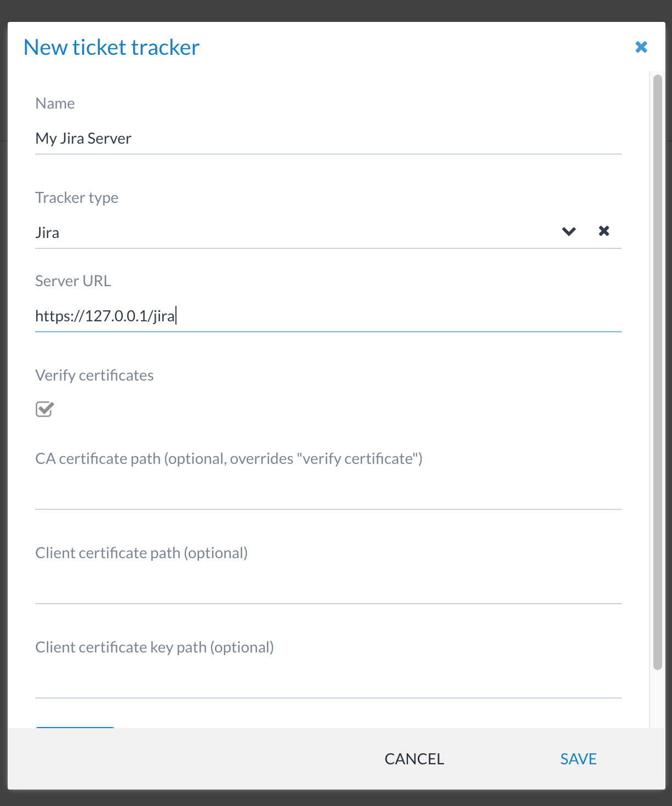
Task: Click the New ticket tracker heading
Action: coord(111,48)
